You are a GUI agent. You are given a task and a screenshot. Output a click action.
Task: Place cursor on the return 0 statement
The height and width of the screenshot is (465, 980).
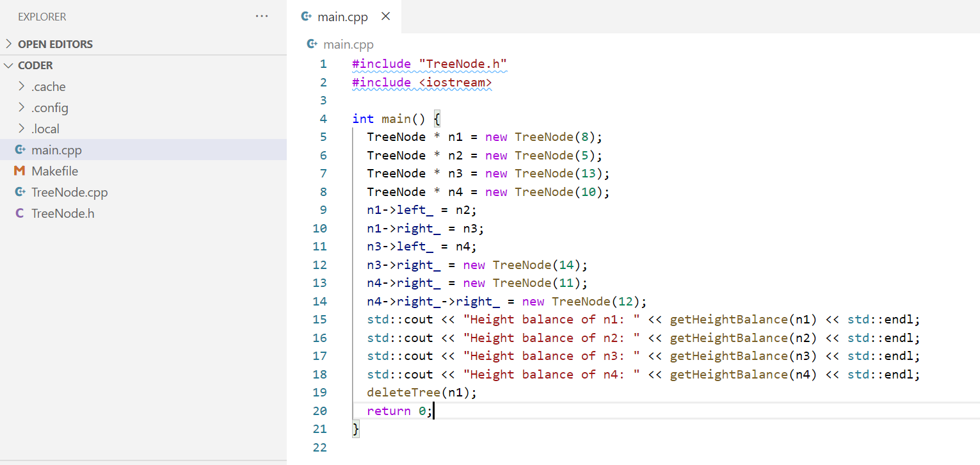click(397, 411)
